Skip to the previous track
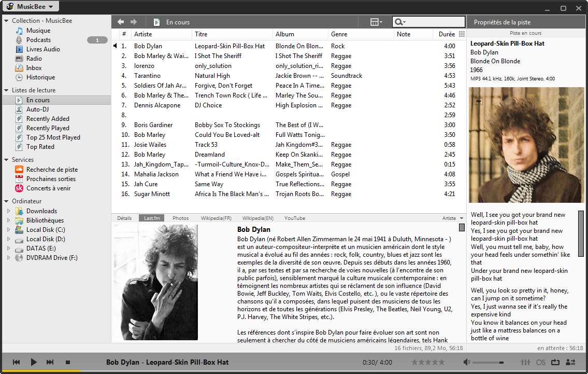The image size is (588, 374). pos(16,363)
